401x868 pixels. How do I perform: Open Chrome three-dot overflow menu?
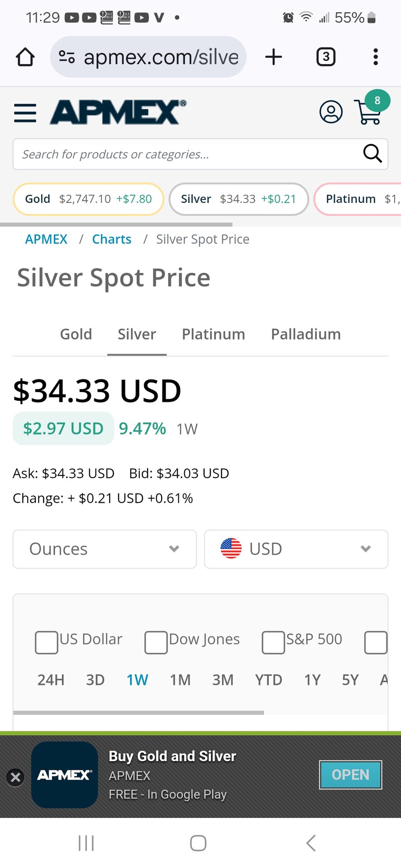click(375, 57)
